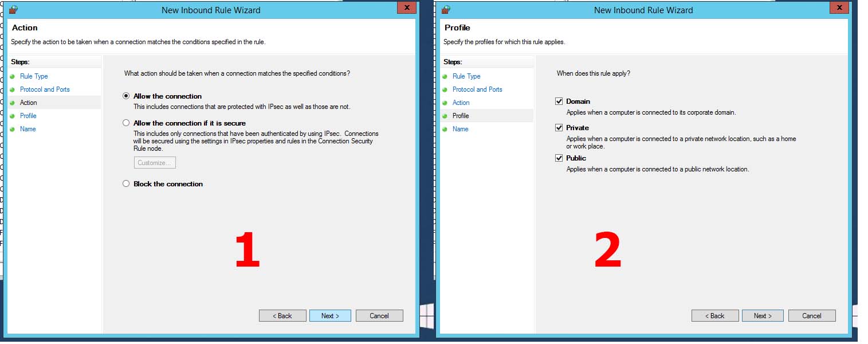The width and height of the screenshot is (868, 344).
Task: Open Windows Start logo between the dialogs
Action: tap(426, 316)
